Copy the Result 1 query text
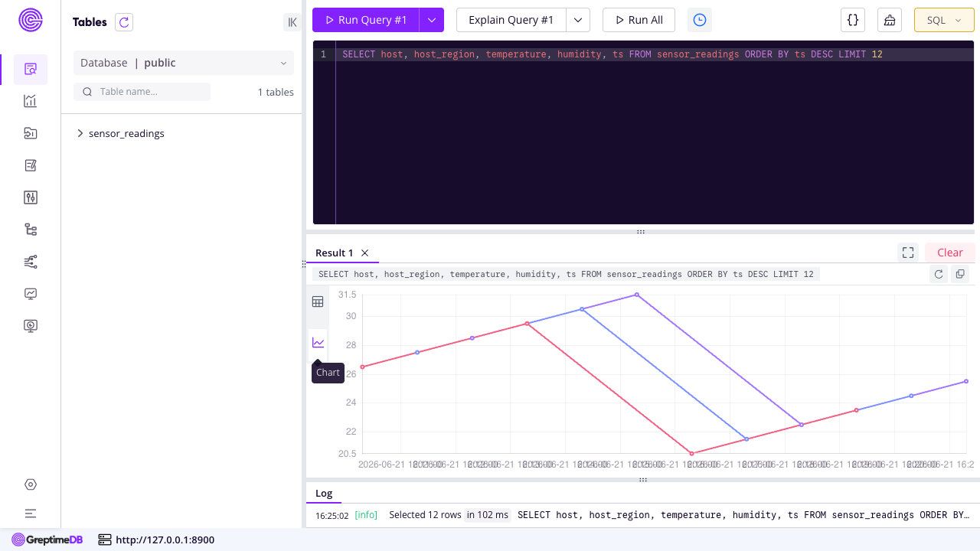The image size is (980, 551). click(960, 274)
